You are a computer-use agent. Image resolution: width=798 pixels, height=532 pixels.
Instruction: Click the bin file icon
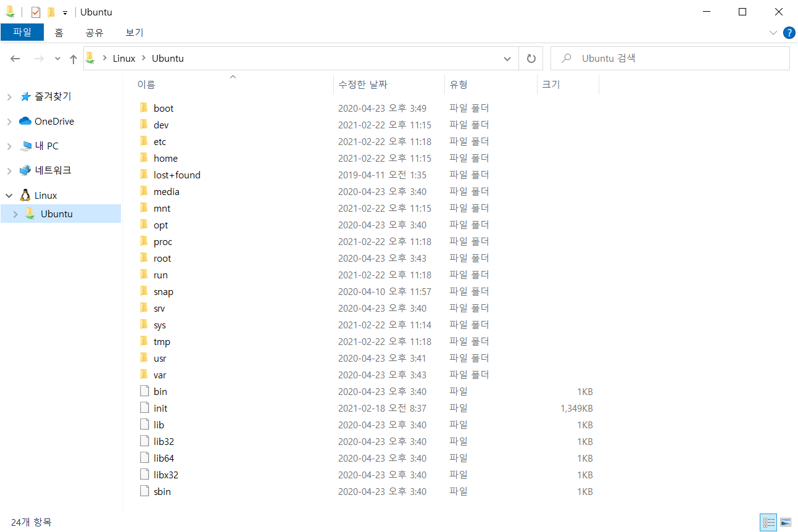tap(144, 391)
